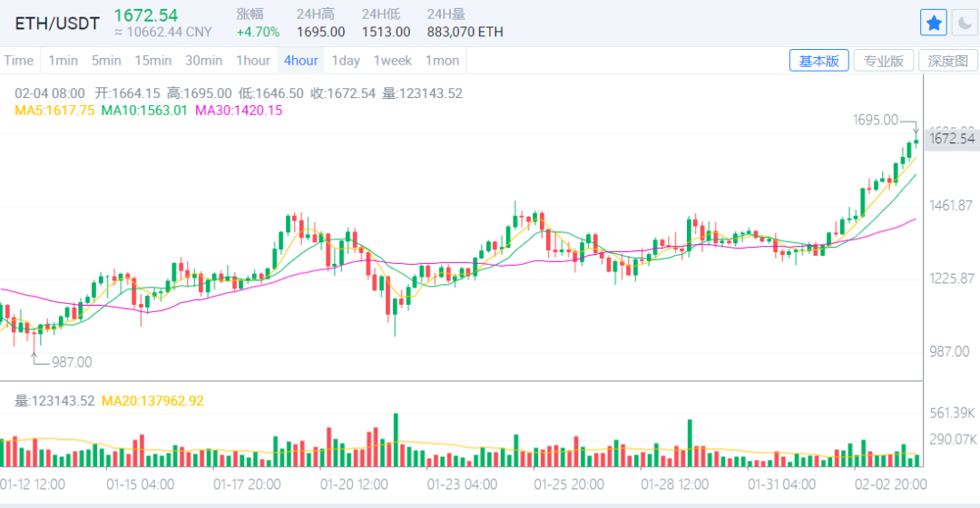This screenshot has height=508, width=980.
Task: Click the 290.07K volume axis label
Action: click(x=952, y=439)
